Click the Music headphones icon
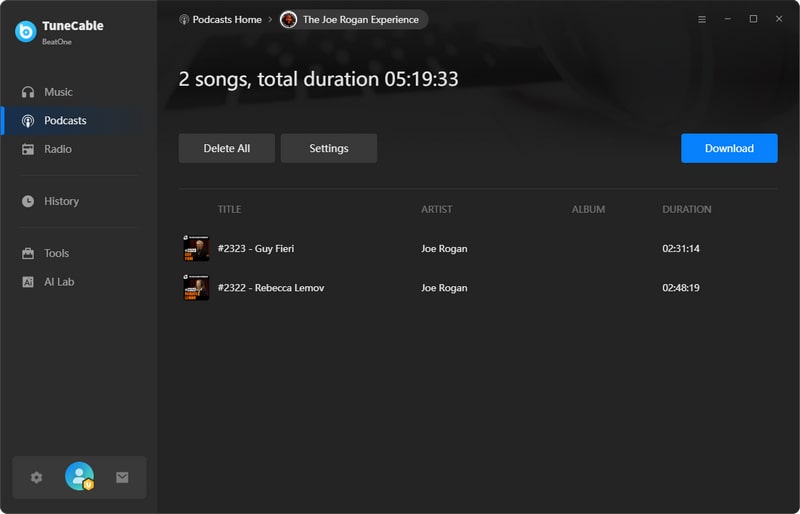The width and height of the screenshot is (800, 514). coord(28,92)
